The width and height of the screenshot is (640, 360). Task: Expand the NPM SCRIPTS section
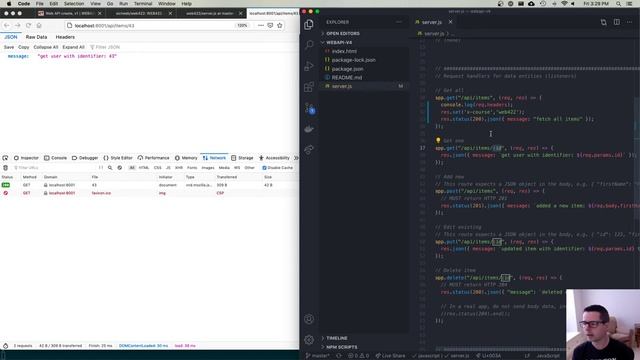[x=363, y=347]
